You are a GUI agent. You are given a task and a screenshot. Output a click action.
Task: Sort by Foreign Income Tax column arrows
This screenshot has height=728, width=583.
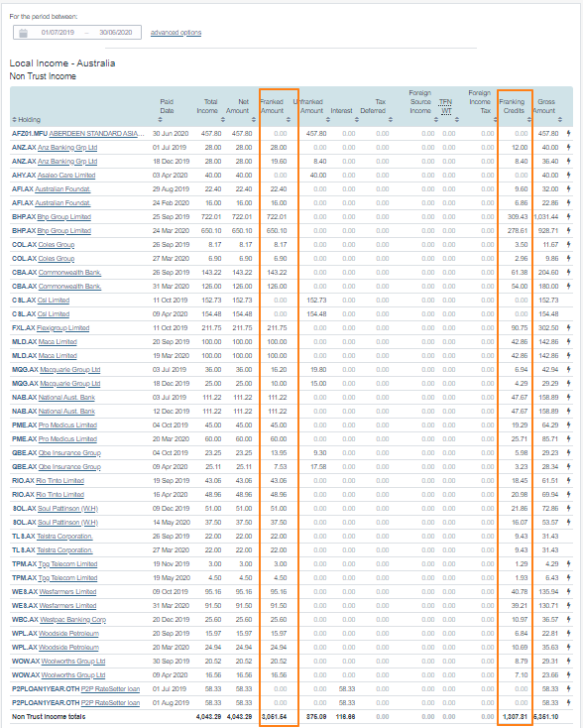[x=495, y=120]
